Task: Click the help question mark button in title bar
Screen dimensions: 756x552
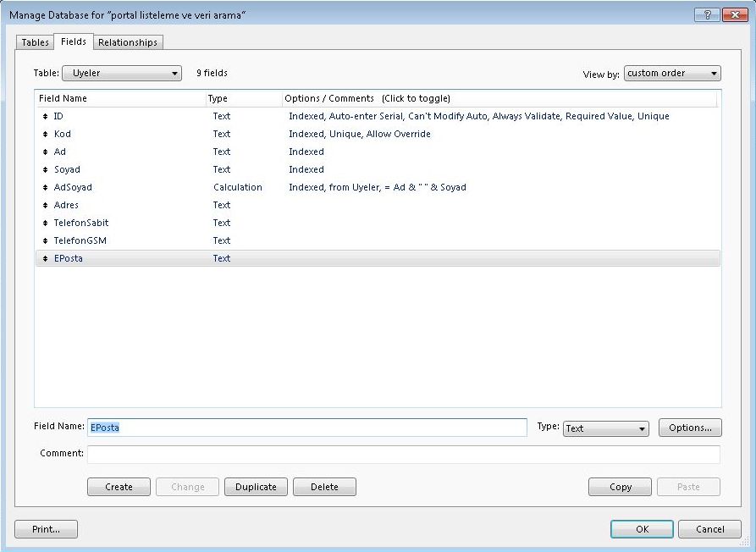Action: click(706, 15)
